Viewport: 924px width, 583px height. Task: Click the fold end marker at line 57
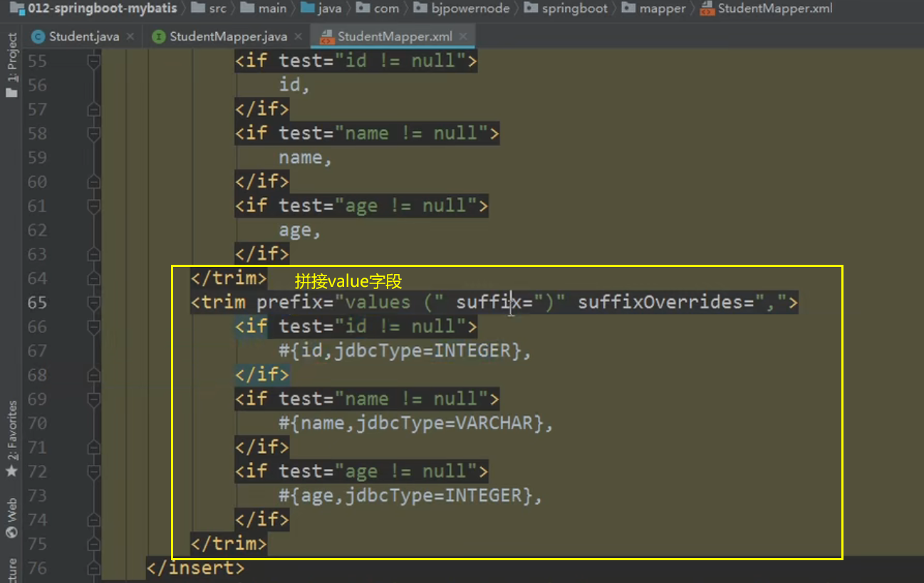click(93, 110)
